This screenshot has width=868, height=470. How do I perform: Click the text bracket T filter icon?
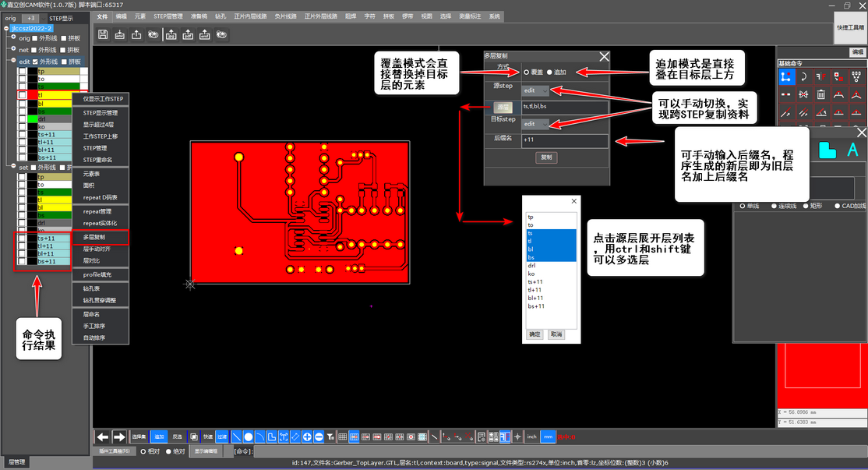click(283, 436)
